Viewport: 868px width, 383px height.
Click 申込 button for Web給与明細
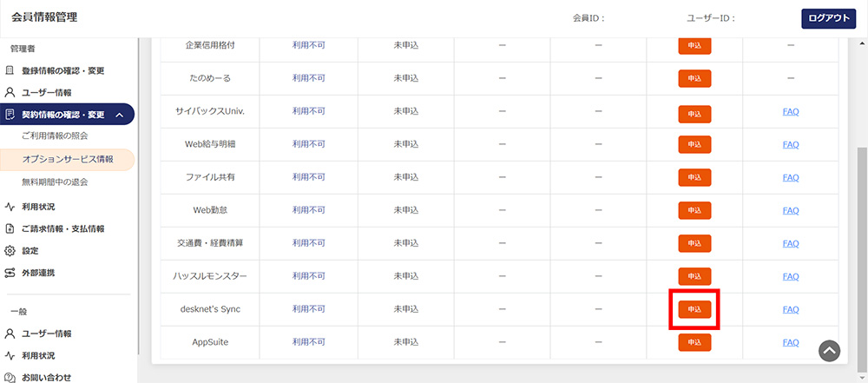point(694,144)
